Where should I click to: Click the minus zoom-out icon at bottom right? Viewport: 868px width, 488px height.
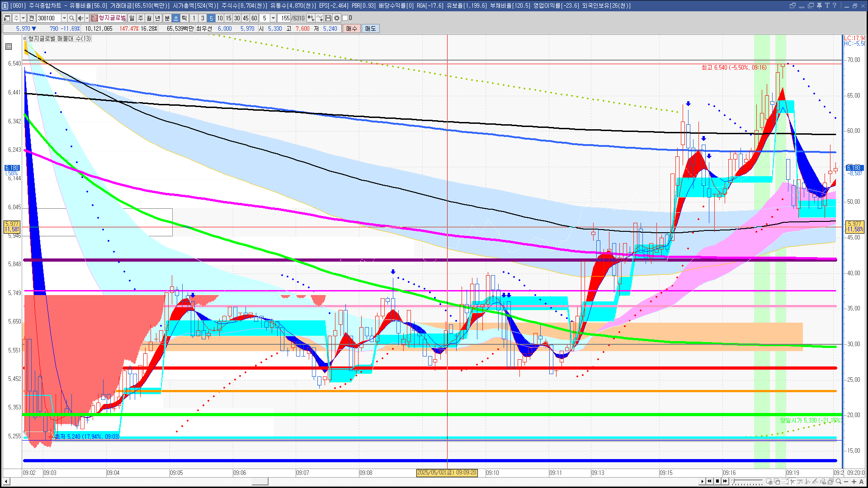pos(846,481)
